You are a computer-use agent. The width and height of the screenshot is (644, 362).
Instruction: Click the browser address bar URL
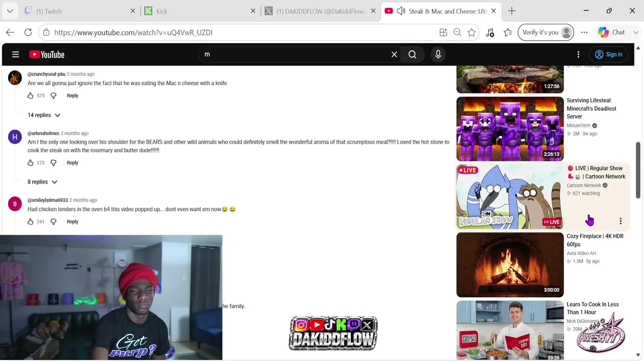point(133,32)
